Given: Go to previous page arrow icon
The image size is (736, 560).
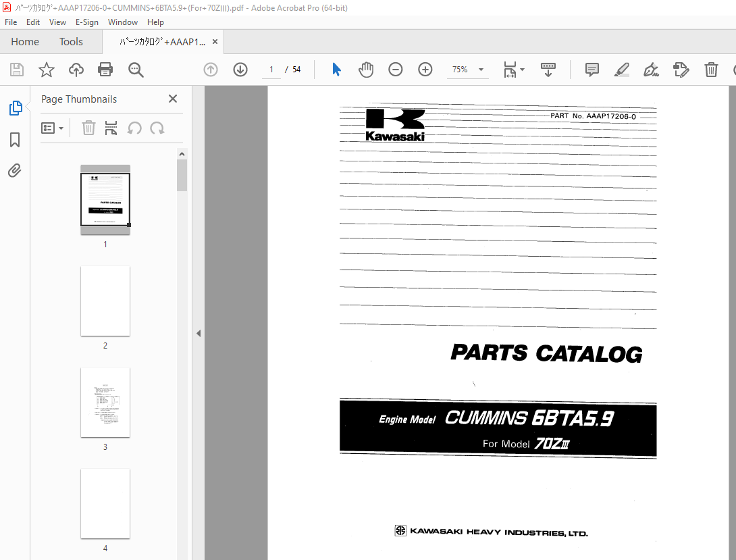Looking at the screenshot, I should [211, 70].
